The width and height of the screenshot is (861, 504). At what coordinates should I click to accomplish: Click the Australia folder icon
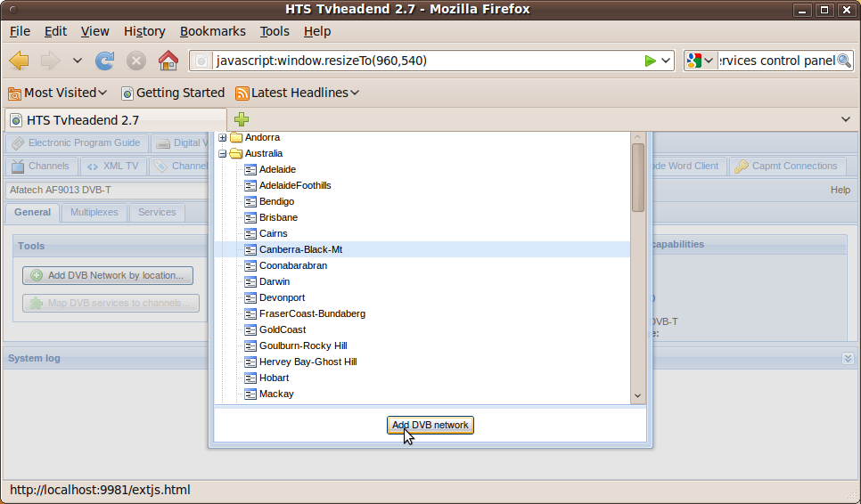coord(236,153)
